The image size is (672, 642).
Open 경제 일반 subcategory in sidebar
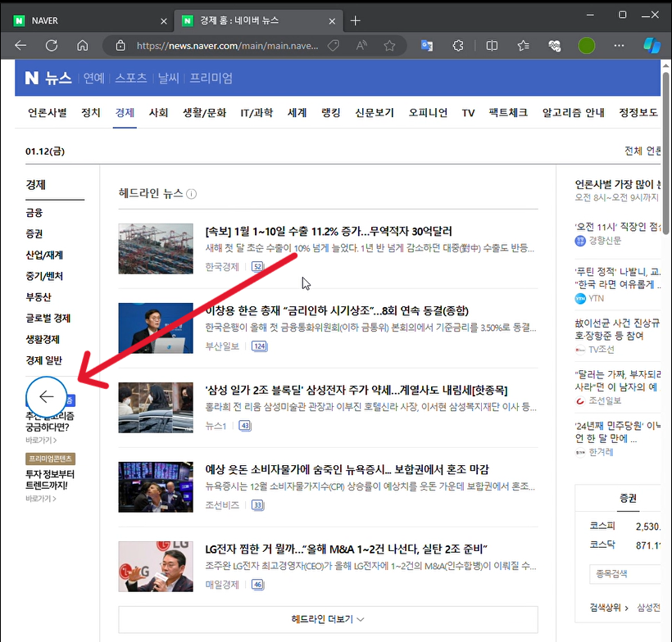pos(44,360)
